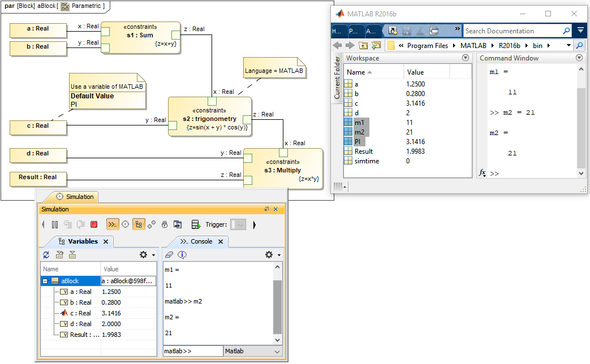Click R2016b in the MATLAB address bar
This screenshot has width=590, height=364.
click(x=509, y=45)
